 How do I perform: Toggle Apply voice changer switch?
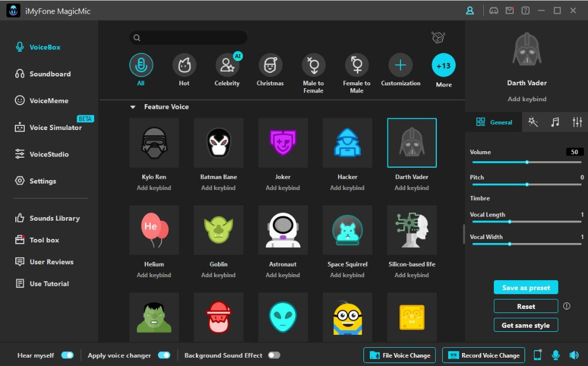point(164,355)
